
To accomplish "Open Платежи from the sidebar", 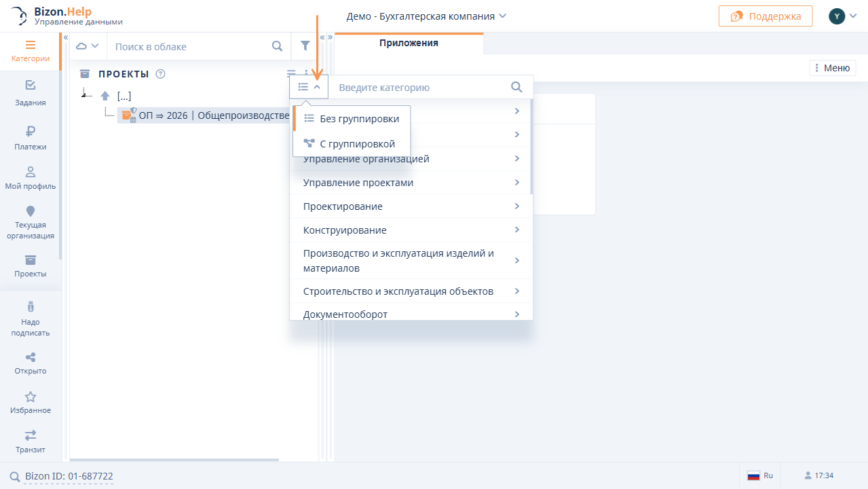I will (31, 137).
